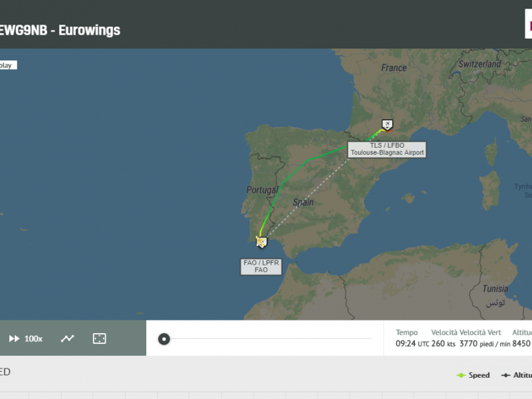
Task: Change the 100x playback speed
Action: 33,338
